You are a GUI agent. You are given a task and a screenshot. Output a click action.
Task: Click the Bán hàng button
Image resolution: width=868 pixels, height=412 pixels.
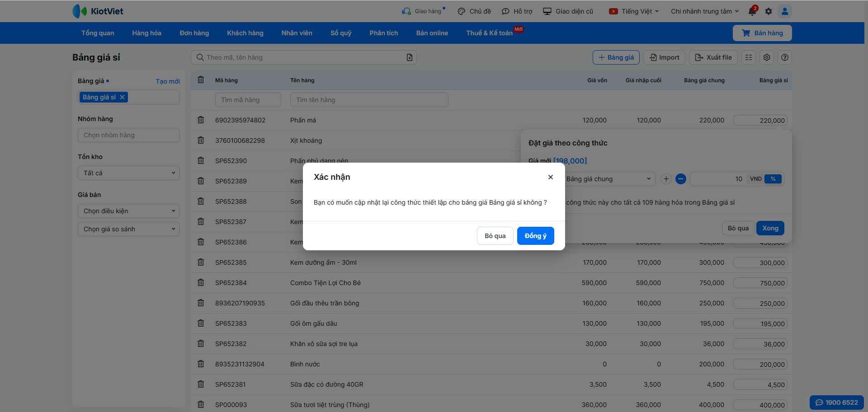[762, 33]
